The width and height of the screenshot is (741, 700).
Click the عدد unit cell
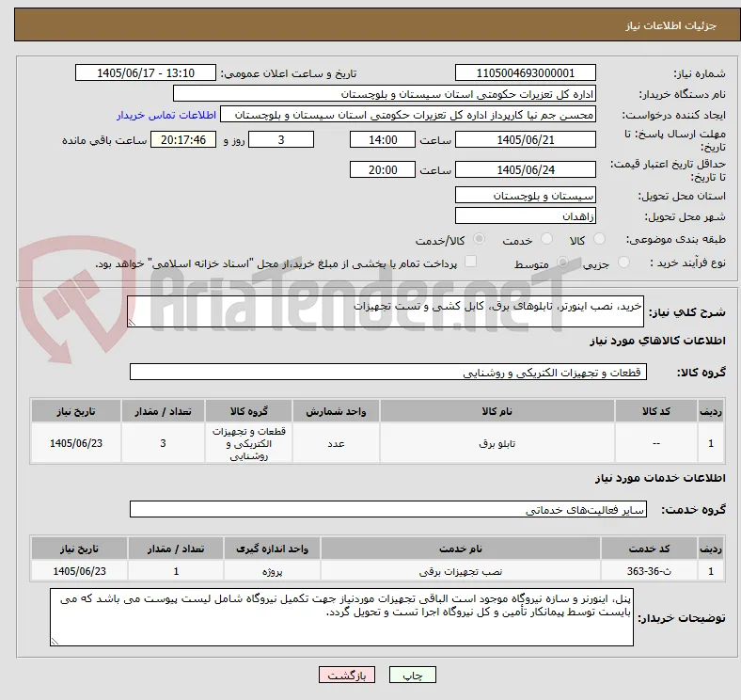[x=336, y=443]
